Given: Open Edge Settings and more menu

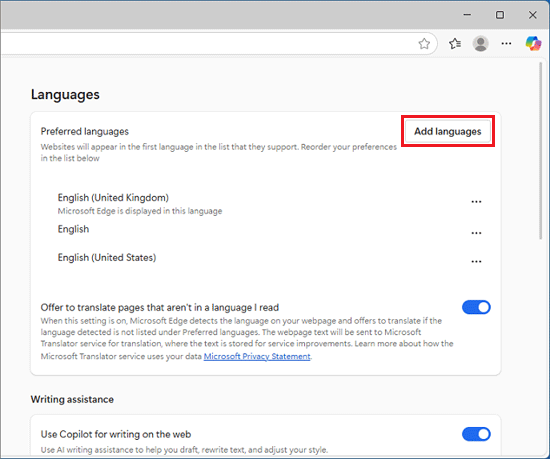Looking at the screenshot, I should [506, 43].
